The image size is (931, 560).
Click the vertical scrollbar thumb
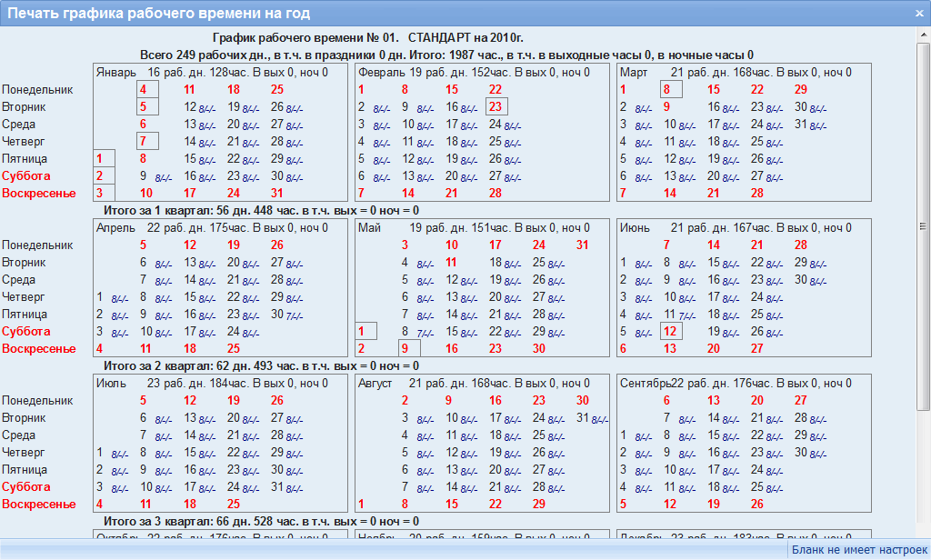[923, 227]
